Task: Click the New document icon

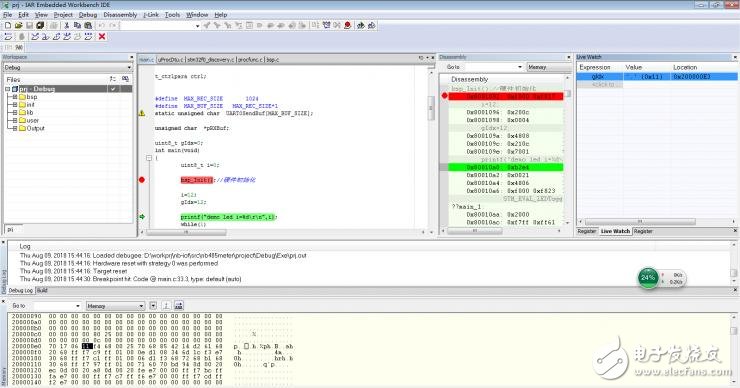Action: tap(8, 25)
